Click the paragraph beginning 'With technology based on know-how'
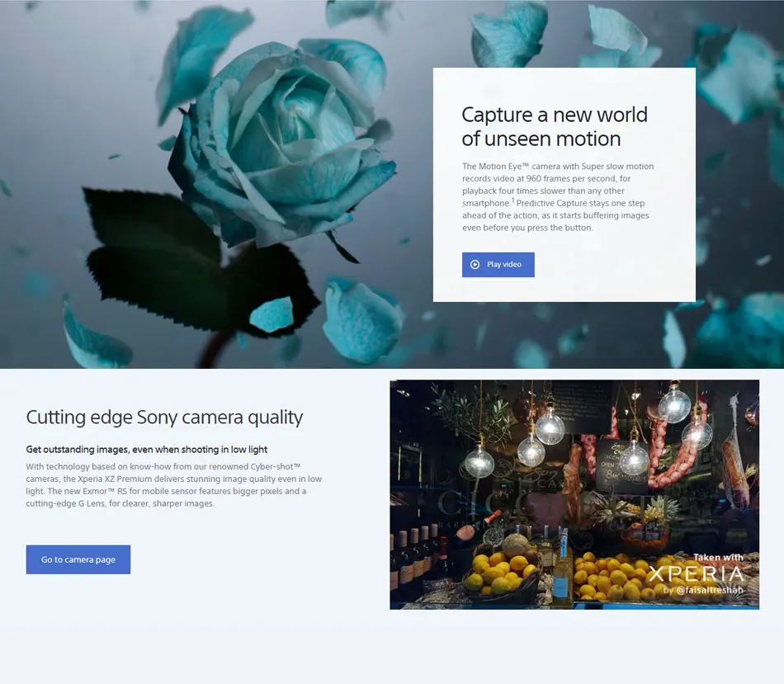The image size is (784, 684). (x=174, y=485)
